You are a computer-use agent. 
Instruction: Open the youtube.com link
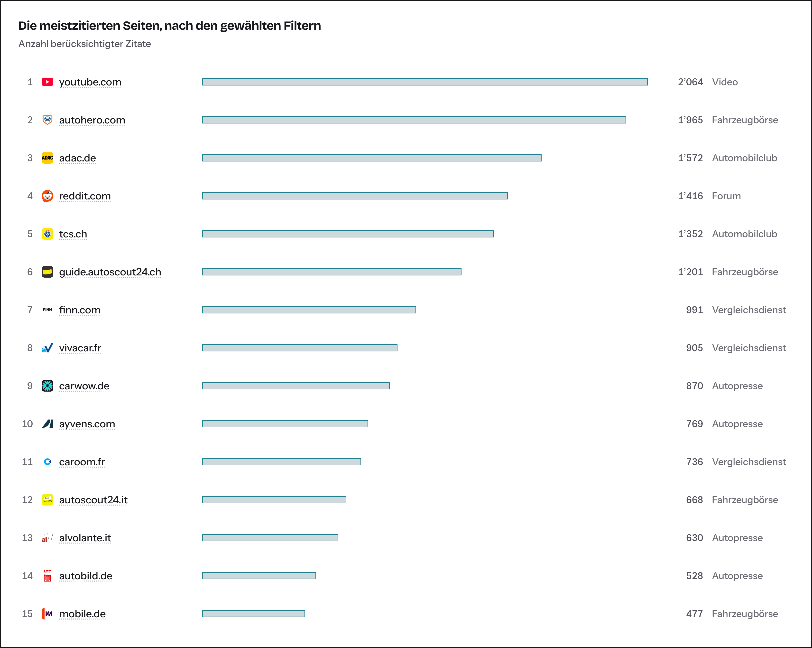click(x=90, y=82)
